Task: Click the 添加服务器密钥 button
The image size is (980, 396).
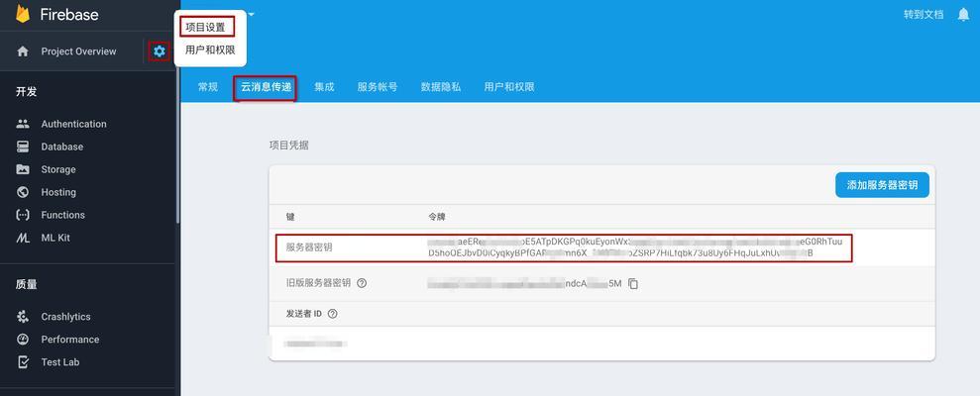Action: [x=882, y=185]
